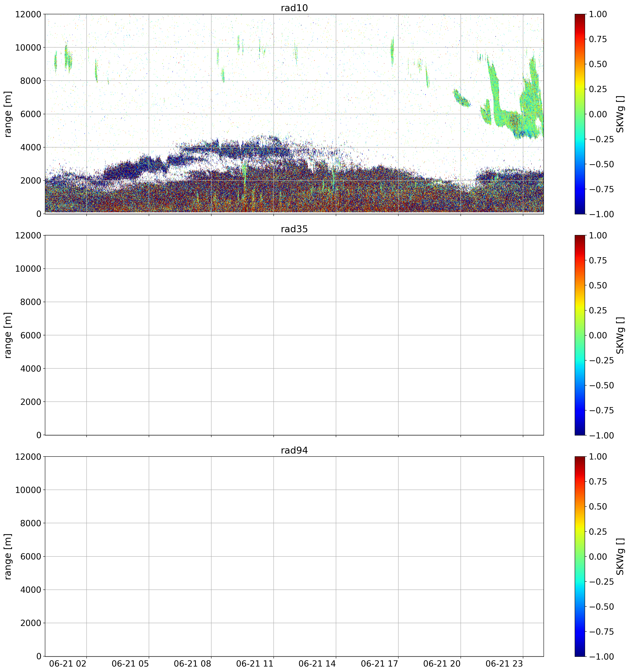Viewport: 629px width, 672px height.
Task: Click the "0.25" tick on rad10 colorbar
Action: (x=598, y=89)
